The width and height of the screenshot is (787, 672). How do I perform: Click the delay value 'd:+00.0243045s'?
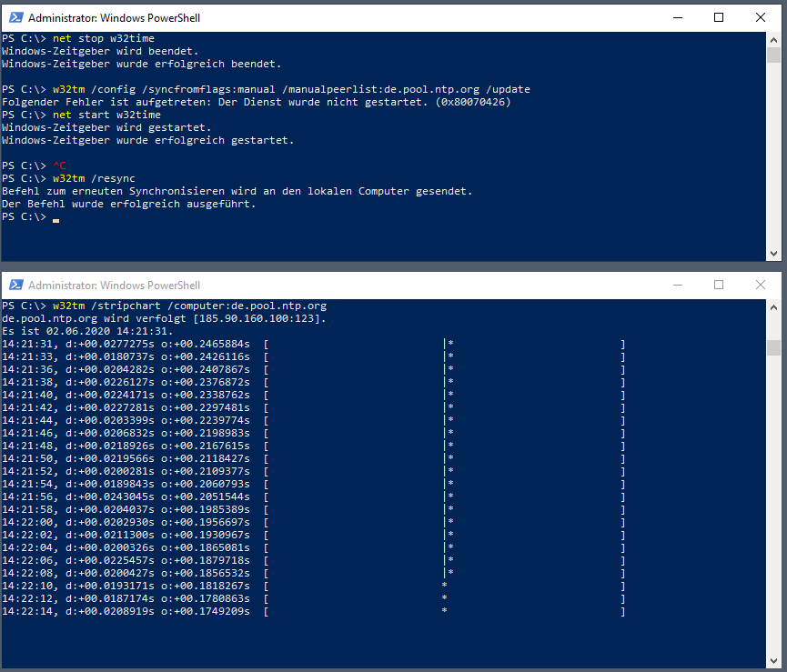(x=110, y=497)
